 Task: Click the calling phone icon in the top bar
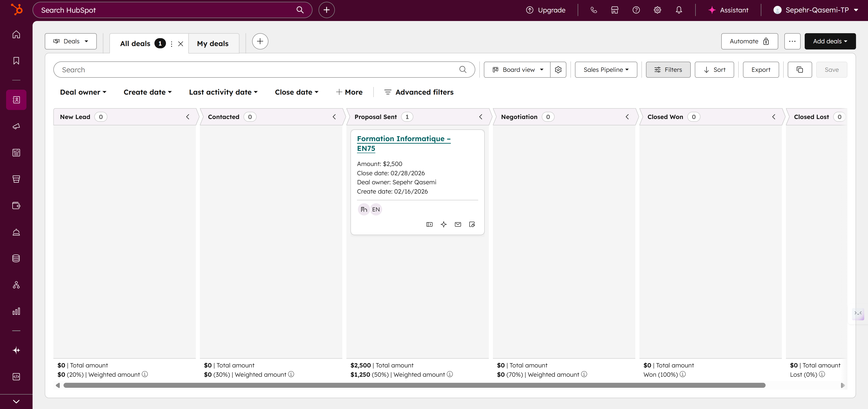pyautogui.click(x=594, y=10)
